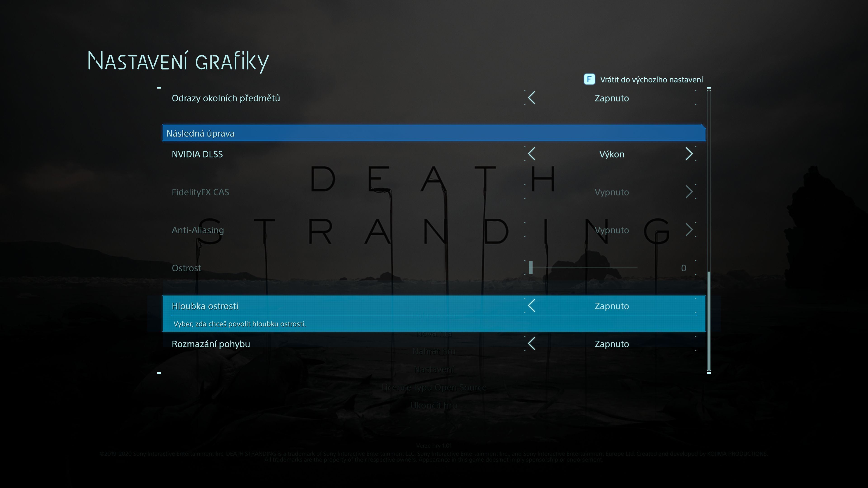Click the 'Výkon' DLSS value
The image size is (868, 488).
pos(612,154)
